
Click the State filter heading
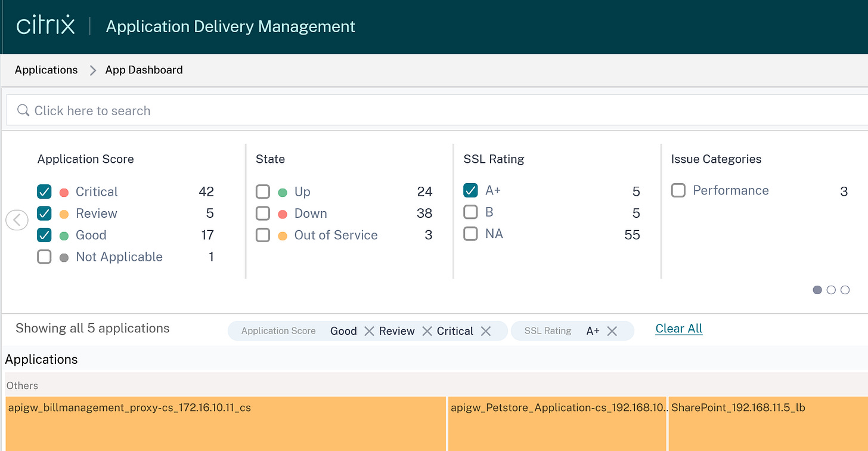(x=271, y=159)
